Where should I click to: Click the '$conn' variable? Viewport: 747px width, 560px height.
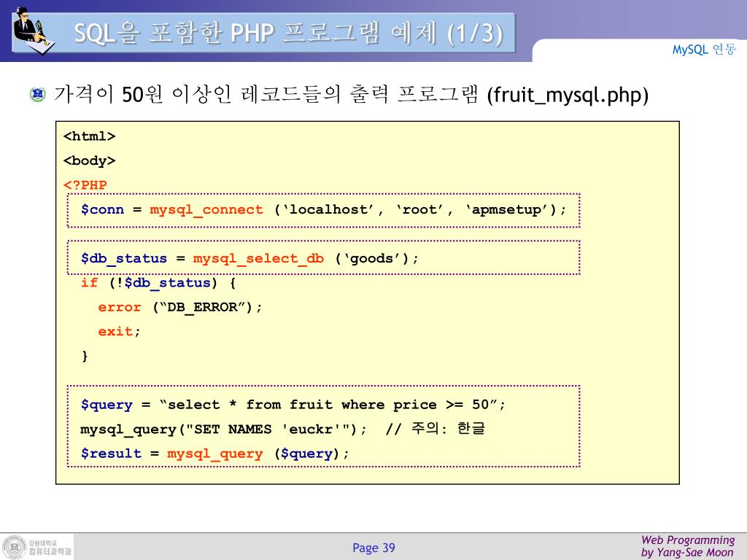tap(102, 209)
